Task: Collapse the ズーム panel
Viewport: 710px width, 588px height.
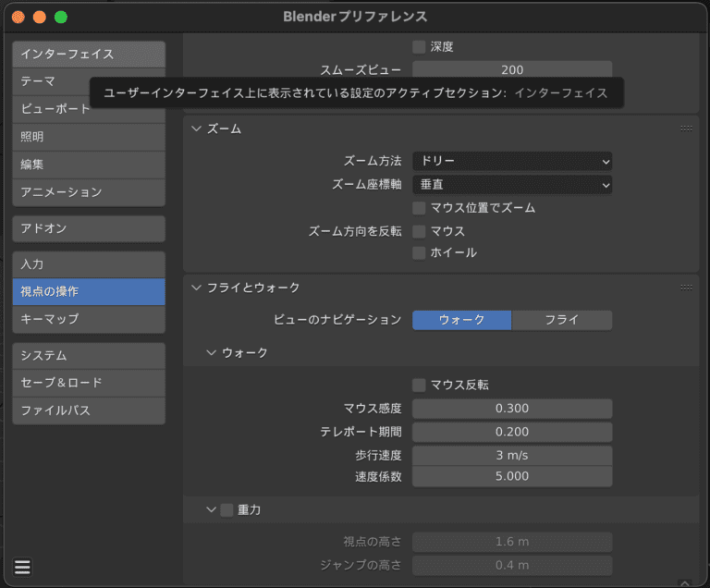Action: pyautogui.click(x=196, y=129)
